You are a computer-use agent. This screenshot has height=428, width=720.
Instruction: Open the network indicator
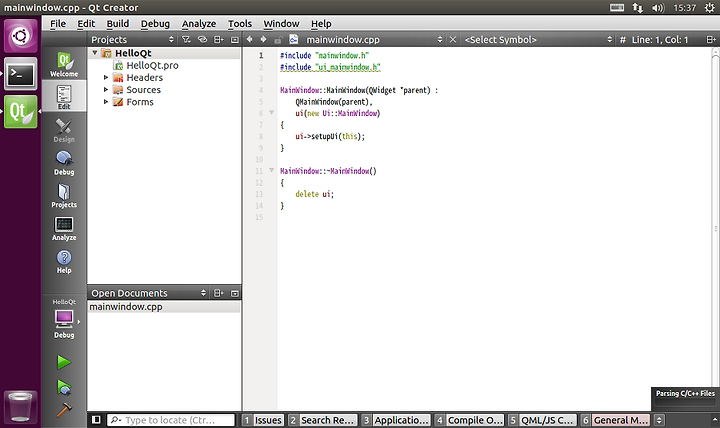point(637,8)
